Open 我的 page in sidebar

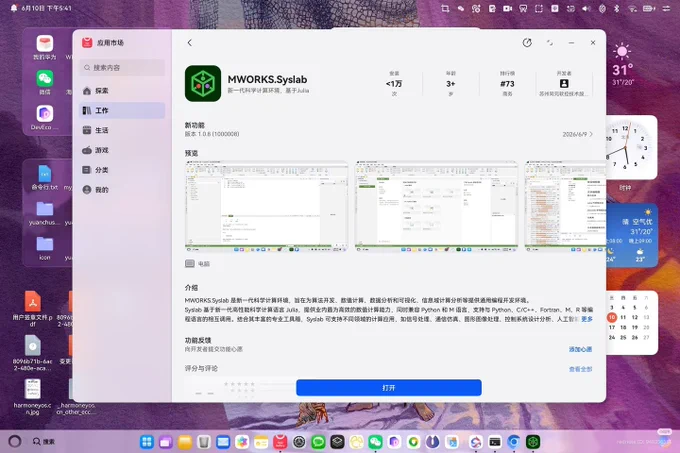(122, 189)
